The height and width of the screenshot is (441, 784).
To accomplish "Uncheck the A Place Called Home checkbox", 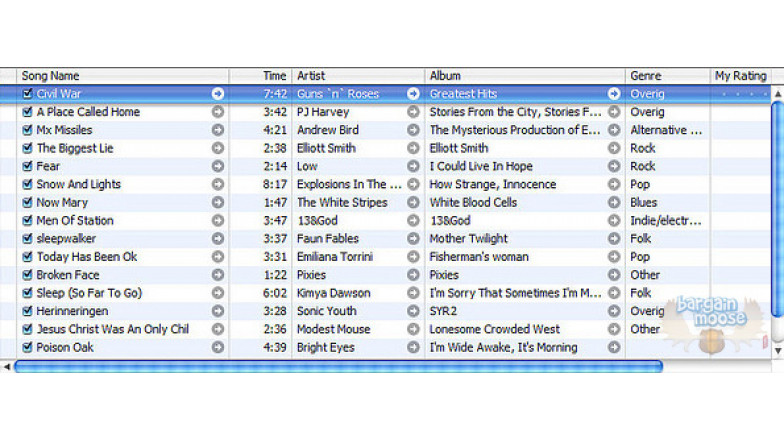I will coord(28,112).
